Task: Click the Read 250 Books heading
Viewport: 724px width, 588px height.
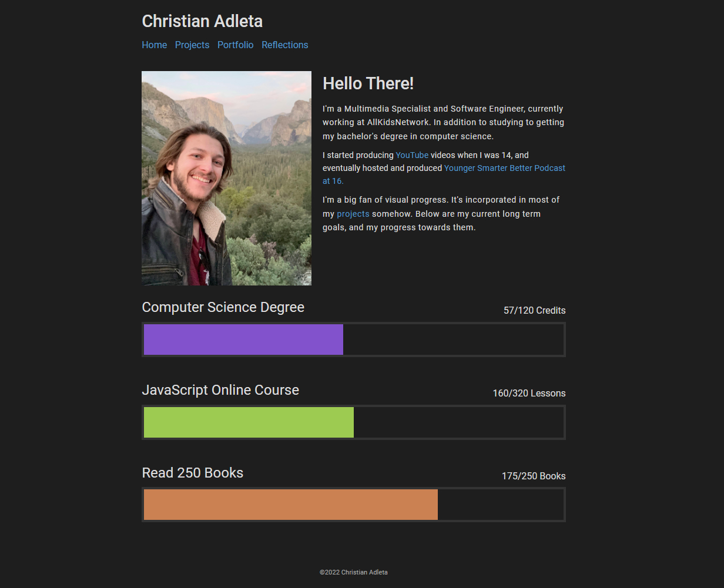Action: click(x=192, y=473)
